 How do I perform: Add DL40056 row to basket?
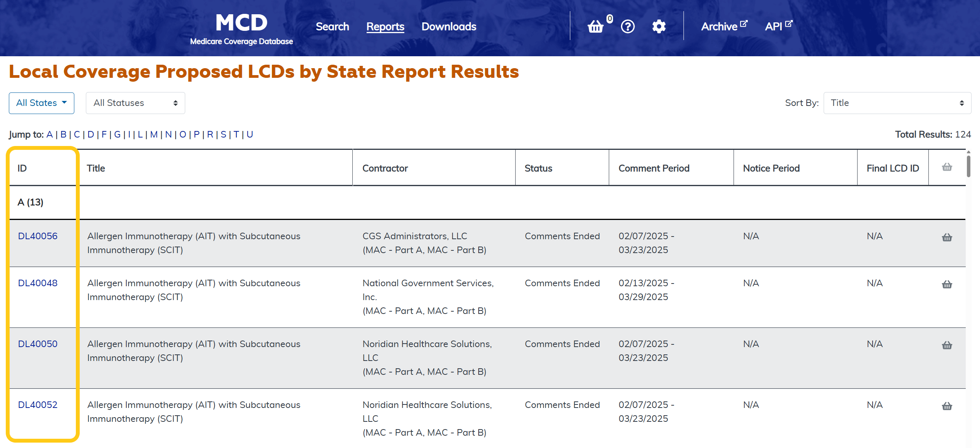(947, 237)
